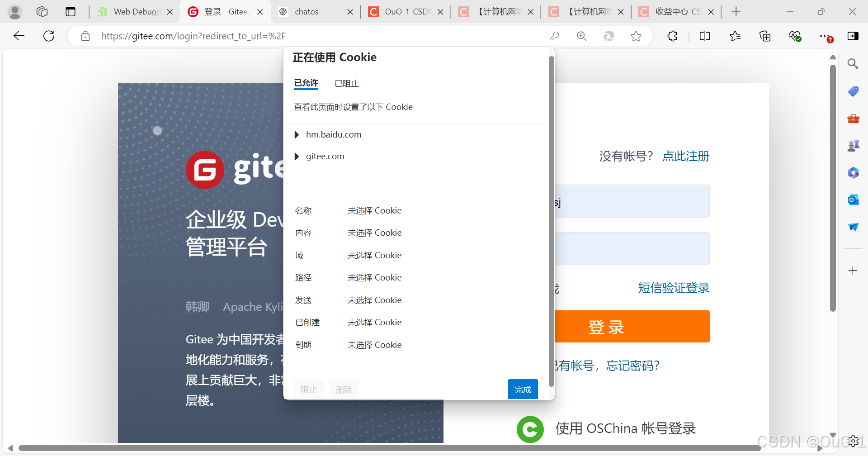Image resolution: width=868 pixels, height=456 pixels.
Task: Click the password input field
Action: point(632,248)
